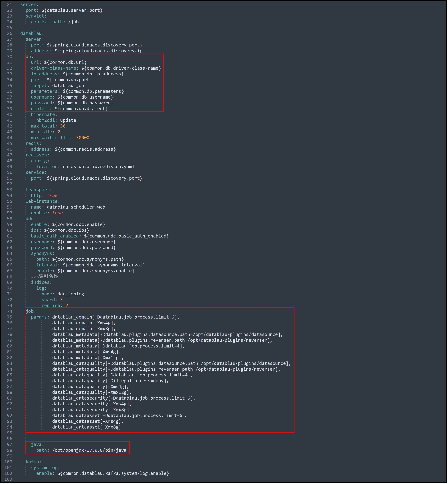Click the datablau-scheduler-web name value
The image size is (448, 484).
tap(76, 207)
